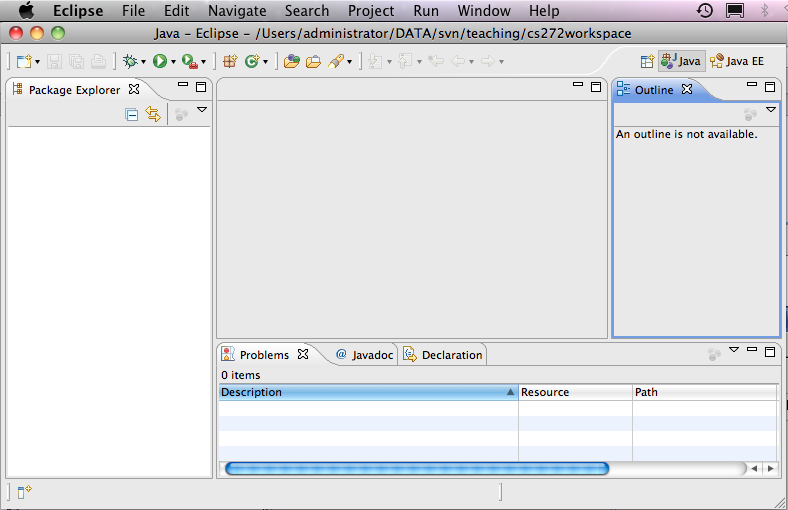Screen dimensions: 788x510
Task: Open the Debug dropdown arrow
Action: coord(143,62)
